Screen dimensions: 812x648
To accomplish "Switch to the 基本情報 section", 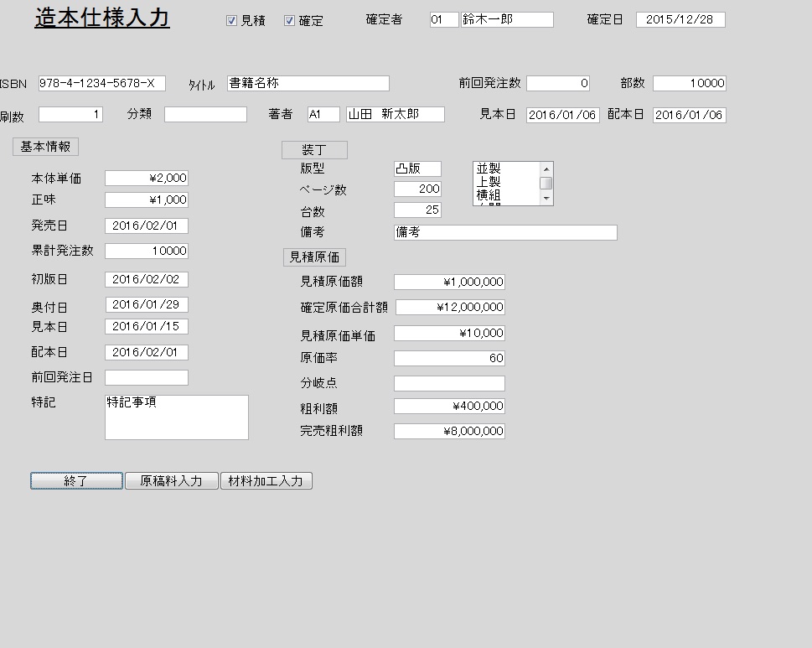I will (x=45, y=147).
